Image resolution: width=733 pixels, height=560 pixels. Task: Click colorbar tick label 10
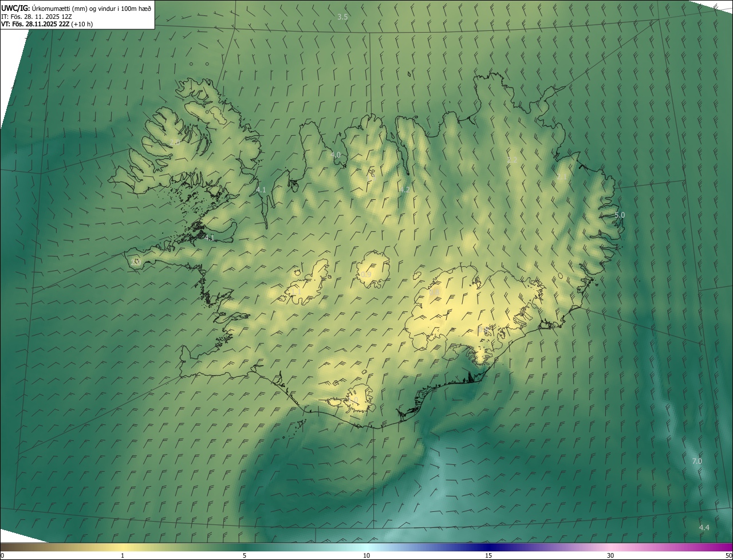point(366,555)
